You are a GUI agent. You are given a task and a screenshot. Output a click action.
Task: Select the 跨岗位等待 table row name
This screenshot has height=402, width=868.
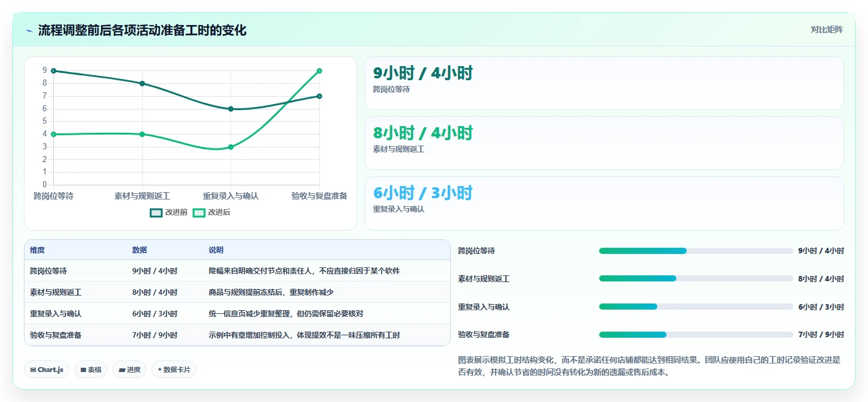tap(48, 271)
